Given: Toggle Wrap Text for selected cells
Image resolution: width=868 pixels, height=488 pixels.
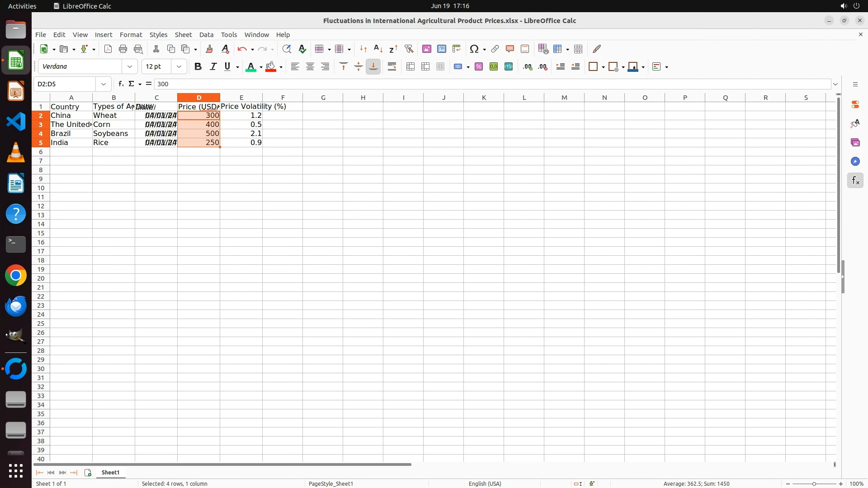Looking at the screenshot, I should 392,67.
